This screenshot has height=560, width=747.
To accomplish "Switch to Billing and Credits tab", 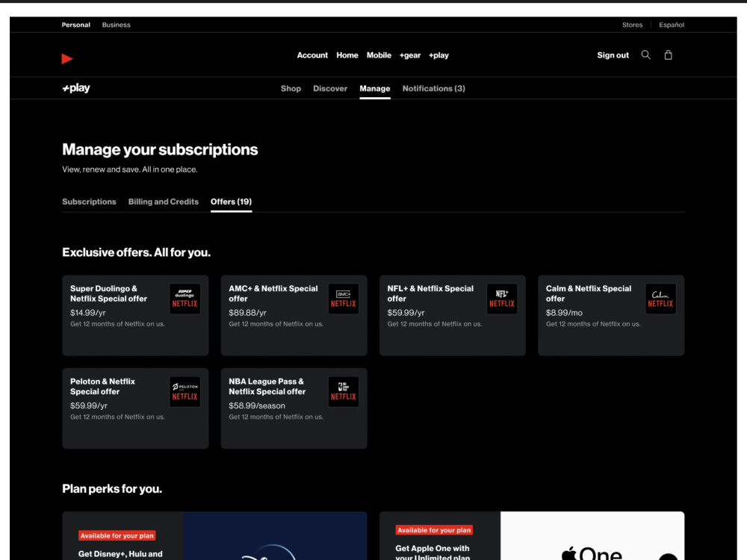I will click(x=164, y=202).
